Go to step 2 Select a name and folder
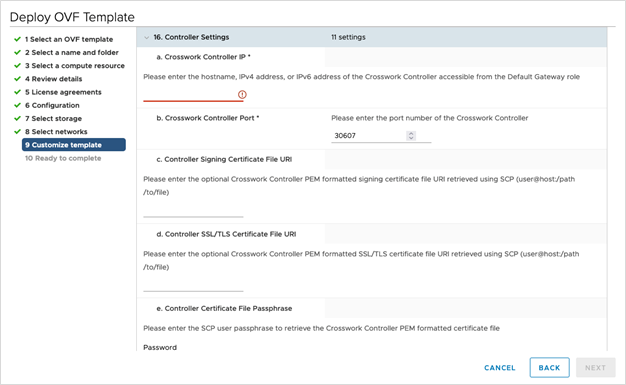Screen dimensions: 626x385 (71, 52)
